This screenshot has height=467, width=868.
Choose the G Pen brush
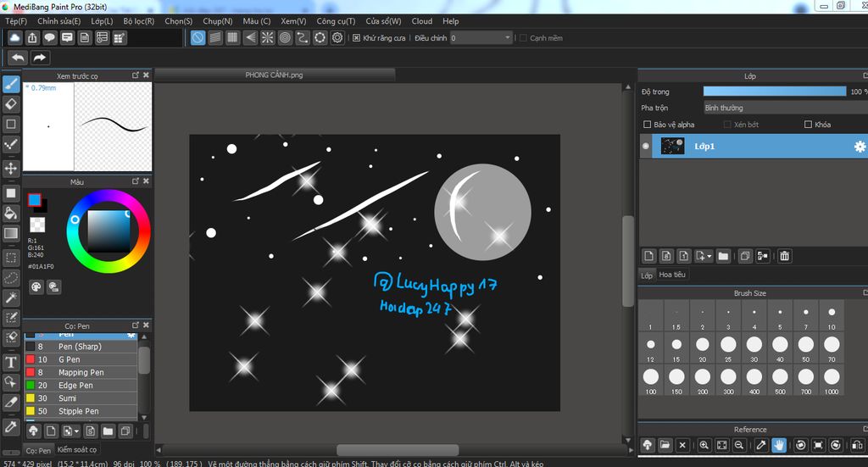coord(81,359)
